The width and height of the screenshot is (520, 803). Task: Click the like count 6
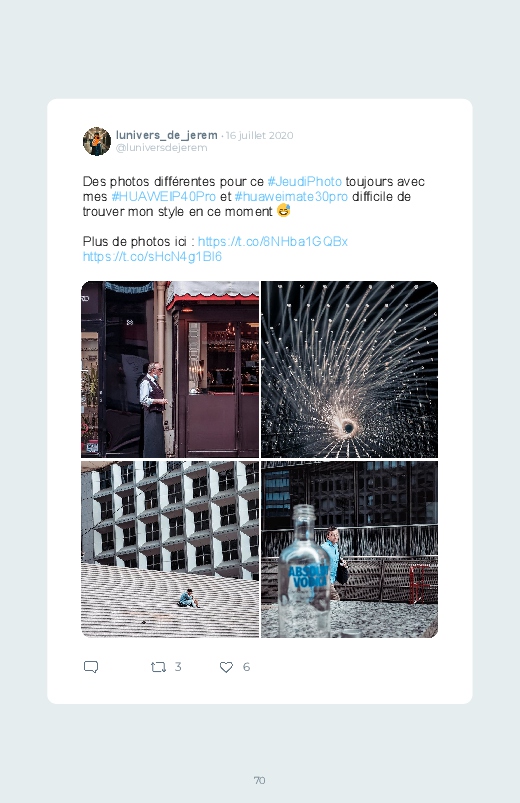pyautogui.click(x=246, y=667)
